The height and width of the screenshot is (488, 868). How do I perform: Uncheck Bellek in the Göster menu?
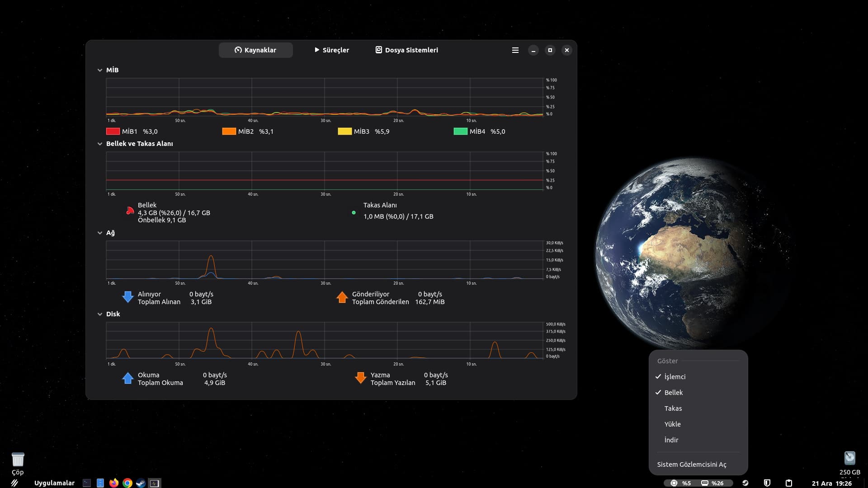tap(673, 393)
